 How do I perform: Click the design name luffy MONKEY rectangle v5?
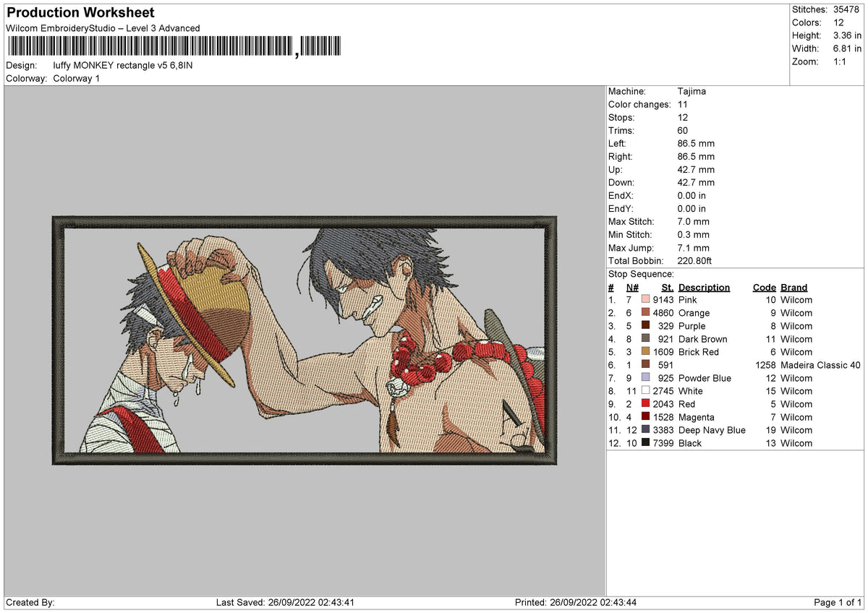coord(123,65)
